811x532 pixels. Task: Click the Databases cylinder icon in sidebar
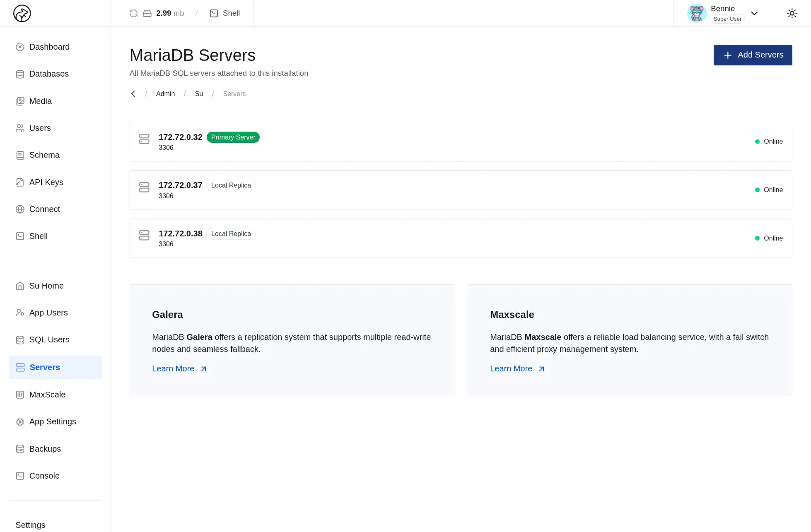(20, 74)
